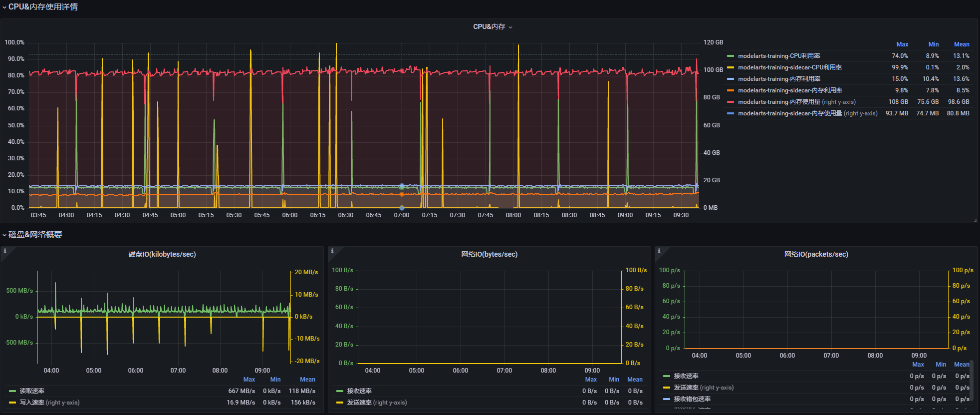Toggle modelarts-training-sidecar-CPU利用率 series visibility
980x415 pixels.
tap(790, 67)
